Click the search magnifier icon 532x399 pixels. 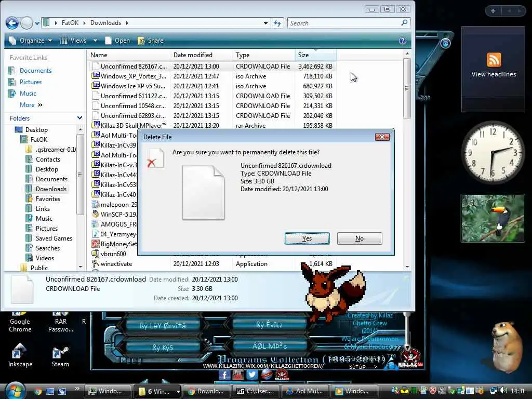pos(404,23)
